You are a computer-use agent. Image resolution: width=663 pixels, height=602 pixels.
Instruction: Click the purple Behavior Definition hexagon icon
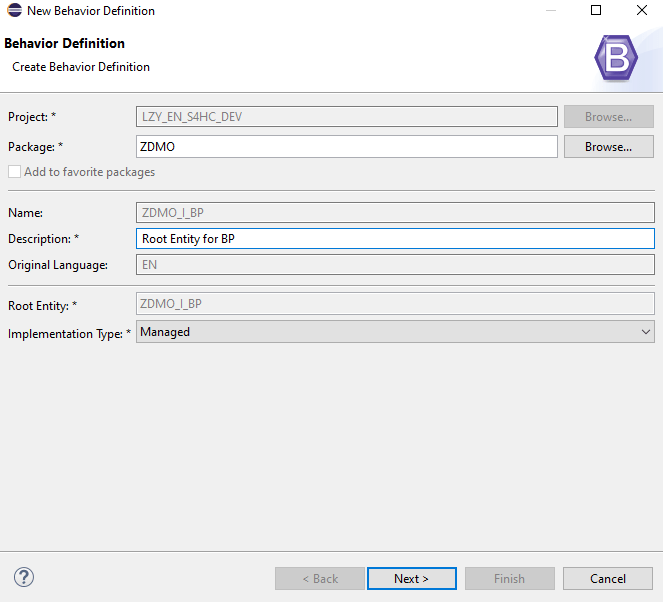[x=615, y=58]
